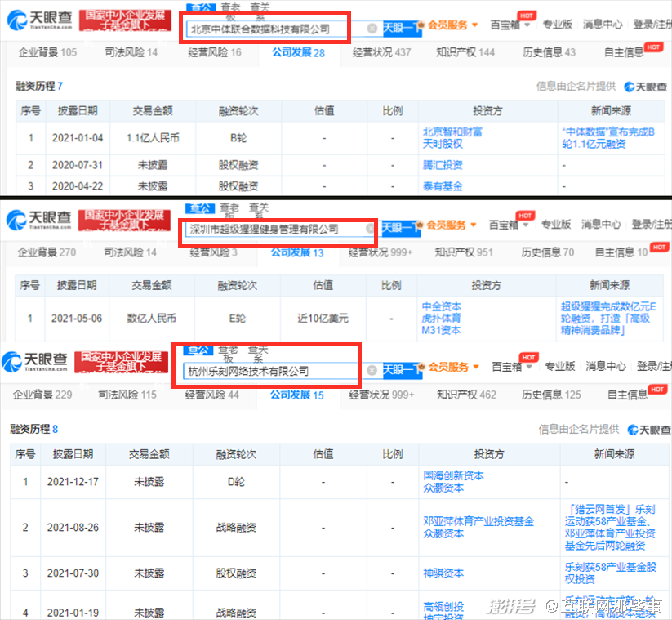Expand 百宝箱 menu in the 超级猩猩 header
Image resolution: width=672 pixels, height=620 pixels.
tap(509, 225)
